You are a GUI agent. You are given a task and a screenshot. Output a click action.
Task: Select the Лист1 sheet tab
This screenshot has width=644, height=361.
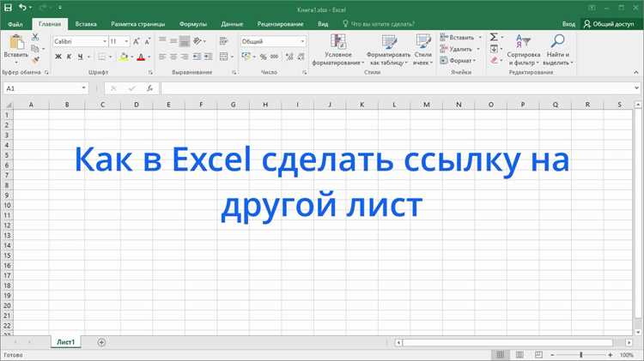click(x=66, y=342)
